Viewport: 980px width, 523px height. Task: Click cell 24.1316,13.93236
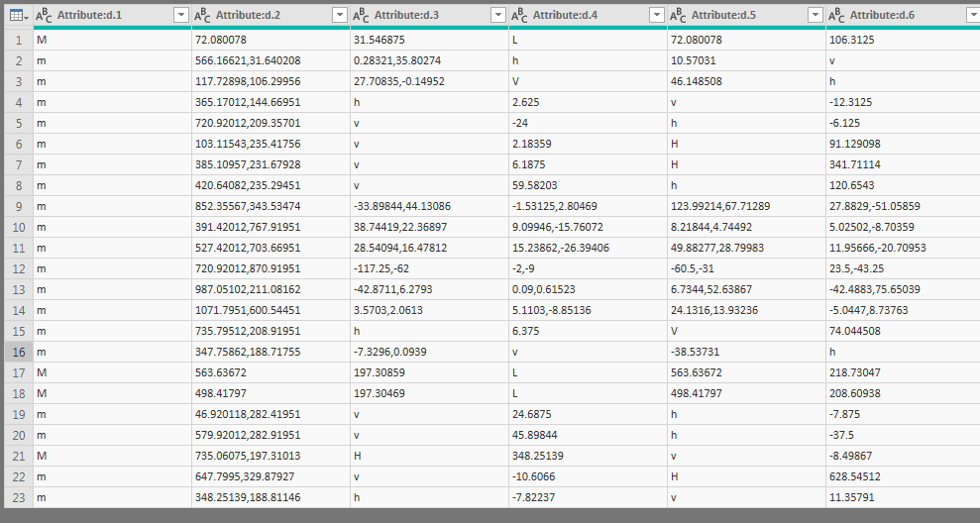tap(746, 310)
